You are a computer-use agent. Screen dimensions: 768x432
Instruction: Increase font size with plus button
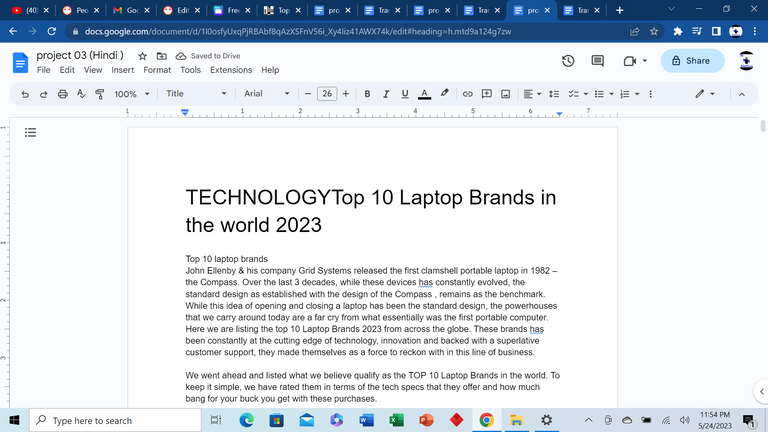click(x=346, y=94)
